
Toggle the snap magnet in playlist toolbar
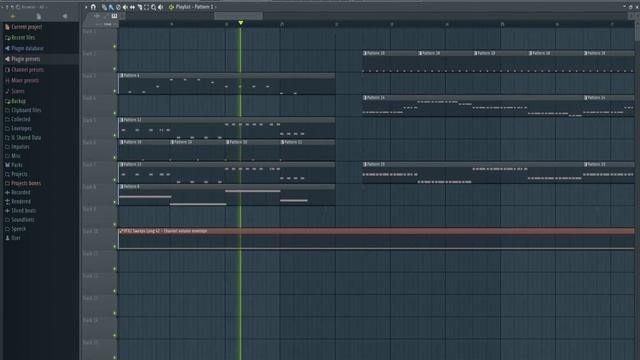tap(93, 7)
